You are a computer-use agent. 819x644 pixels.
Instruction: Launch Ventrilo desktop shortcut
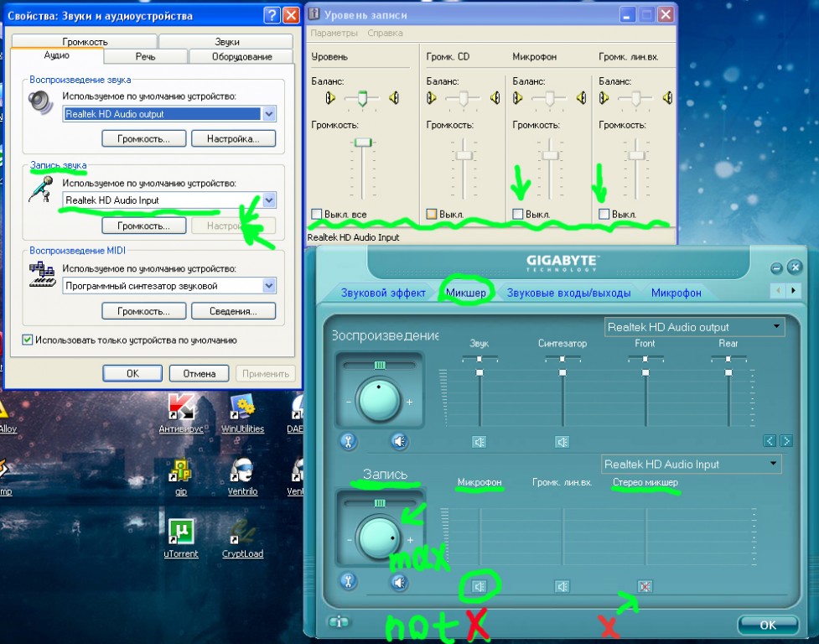[242, 476]
